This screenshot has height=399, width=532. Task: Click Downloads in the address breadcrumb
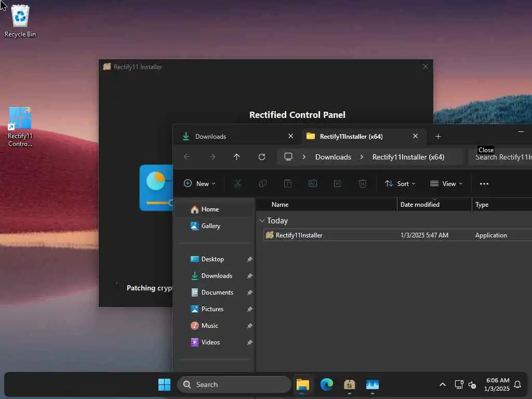point(333,157)
